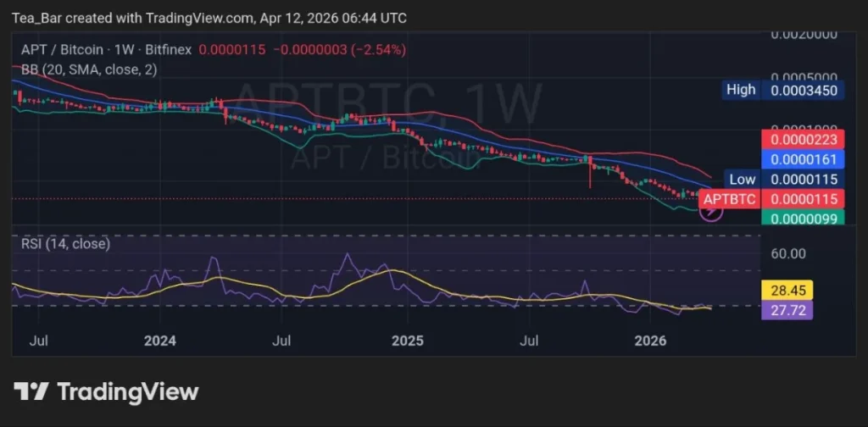Click the APTBTC red price tag
This screenshot has height=427, width=868.
(x=732, y=199)
